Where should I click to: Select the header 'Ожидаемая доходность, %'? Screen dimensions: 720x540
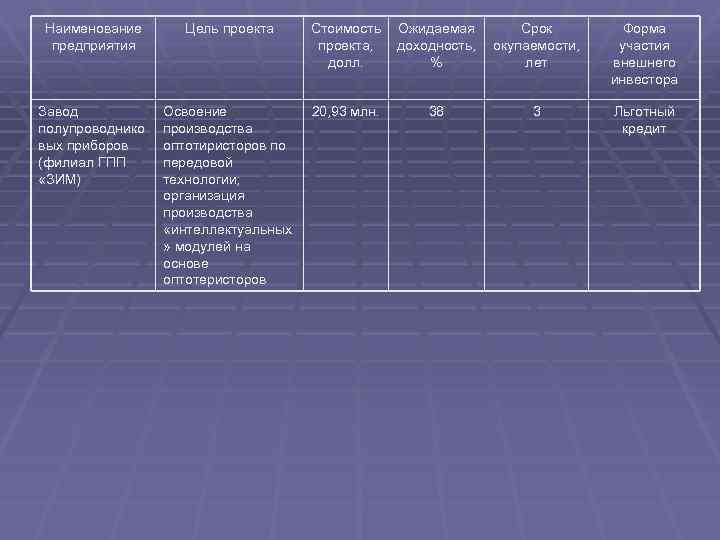(x=436, y=58)
